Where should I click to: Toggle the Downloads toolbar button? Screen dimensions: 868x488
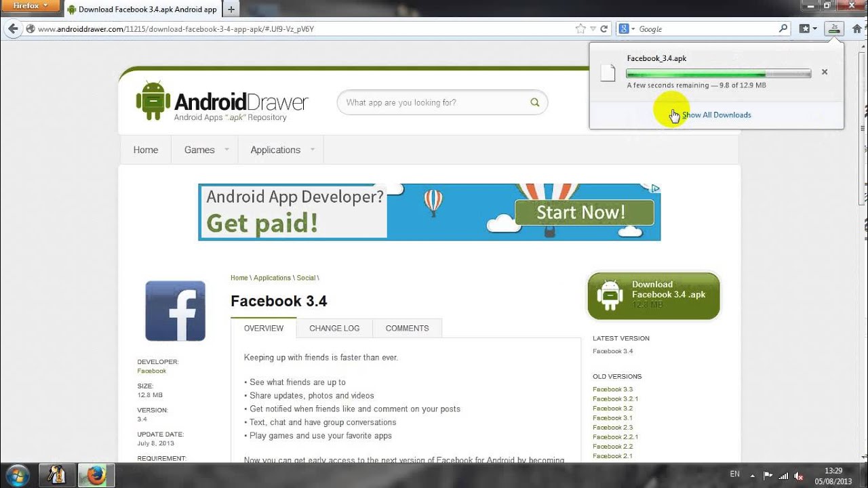pyautogui.click(x=834, y=28)
